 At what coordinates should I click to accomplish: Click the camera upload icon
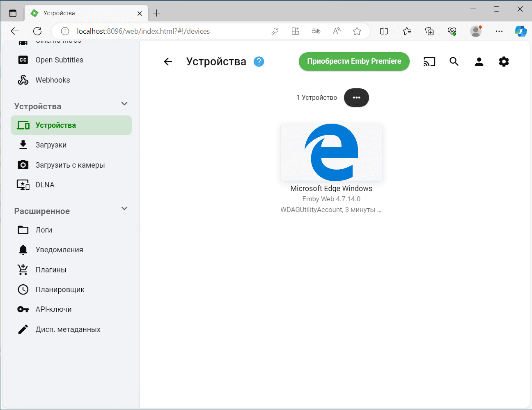23,165
